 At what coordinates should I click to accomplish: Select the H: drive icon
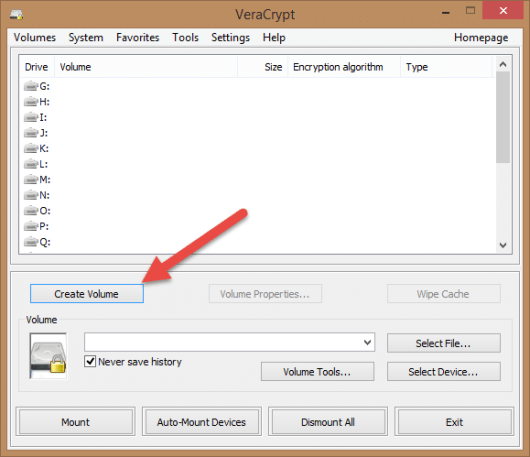(x=31, y=102)
